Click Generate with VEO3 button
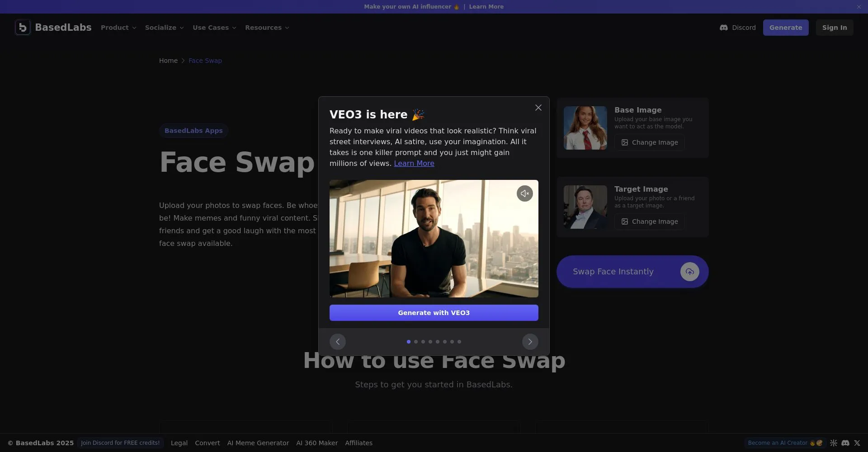868x452 pixels. [x=434, y=313]
